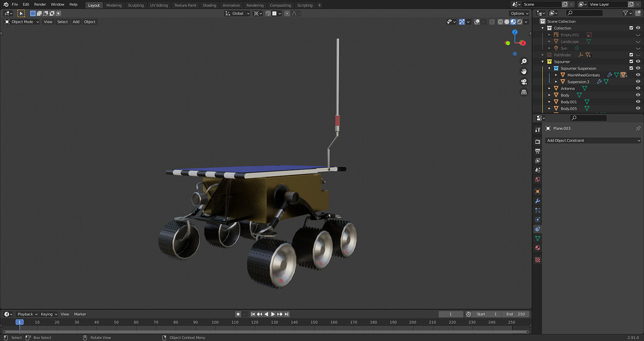Open the Object Mode dropdown

22,22
